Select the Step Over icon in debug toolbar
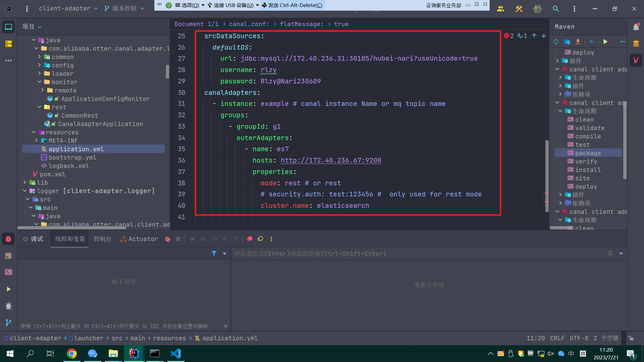The image size is (644, 362). pos(214,239)
